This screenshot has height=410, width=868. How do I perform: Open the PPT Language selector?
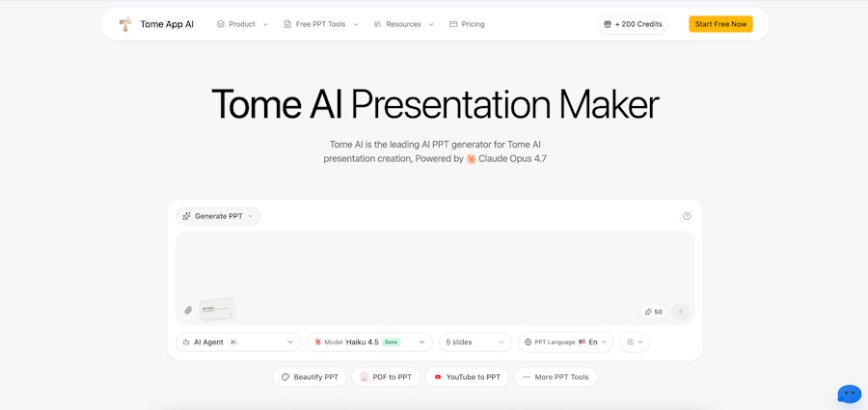(x=566, y=342)
